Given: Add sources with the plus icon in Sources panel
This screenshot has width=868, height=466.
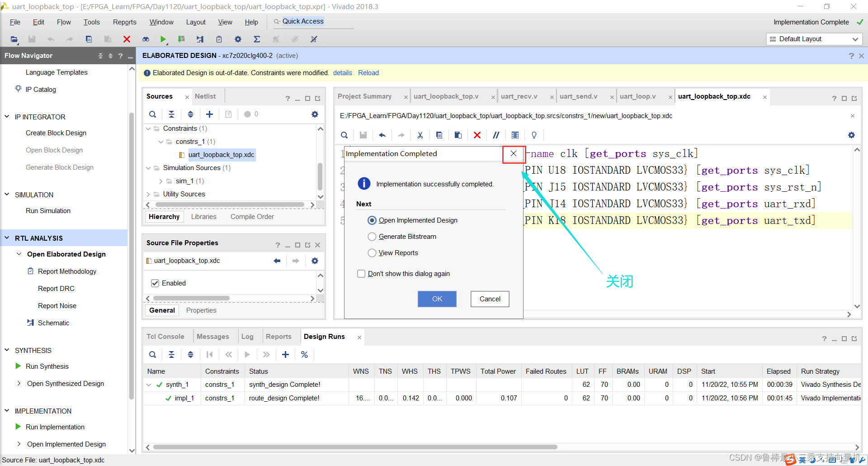Looking at the screenshot, I should (x=209, y=114).
